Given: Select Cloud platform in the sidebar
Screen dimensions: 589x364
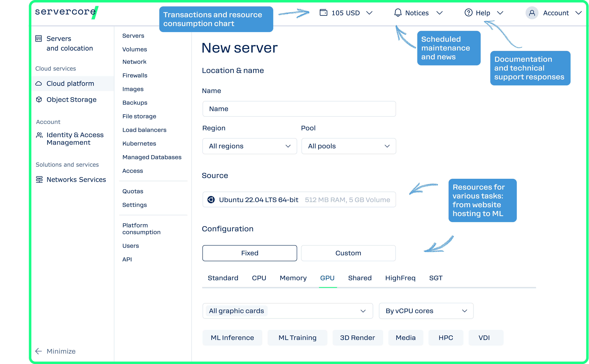Looking at the screenshot, I should [x=73, y=84].
